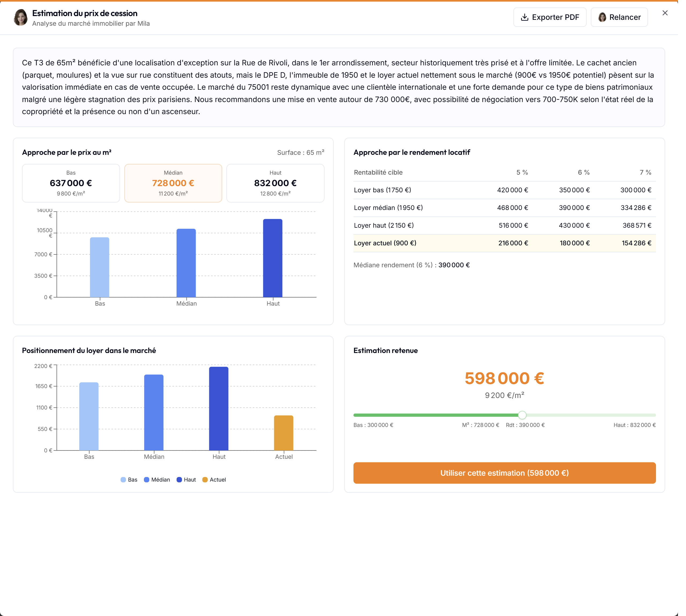This screenshot has width=686, height=616.
Task: Click the Médiane rendement (6 %) summary line
Action: click(411, 265)
